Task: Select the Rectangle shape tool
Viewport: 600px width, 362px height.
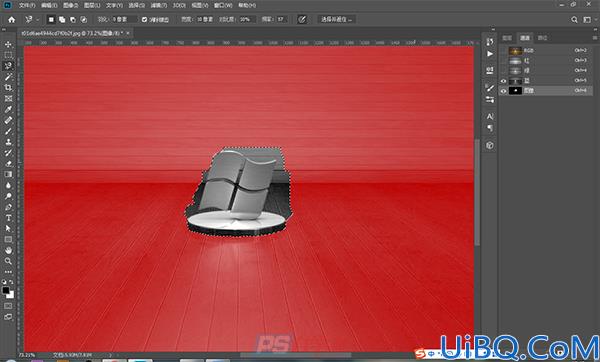Action: tap(8, 240)
